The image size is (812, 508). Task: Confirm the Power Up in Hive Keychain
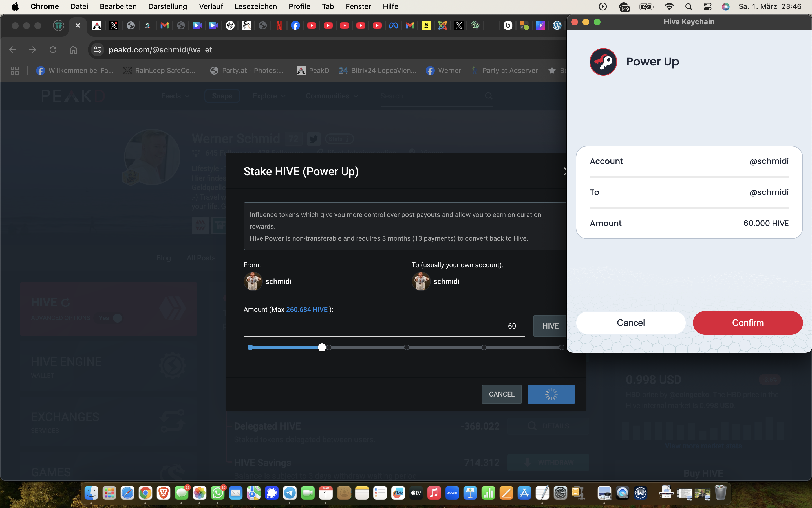point(748,323)
